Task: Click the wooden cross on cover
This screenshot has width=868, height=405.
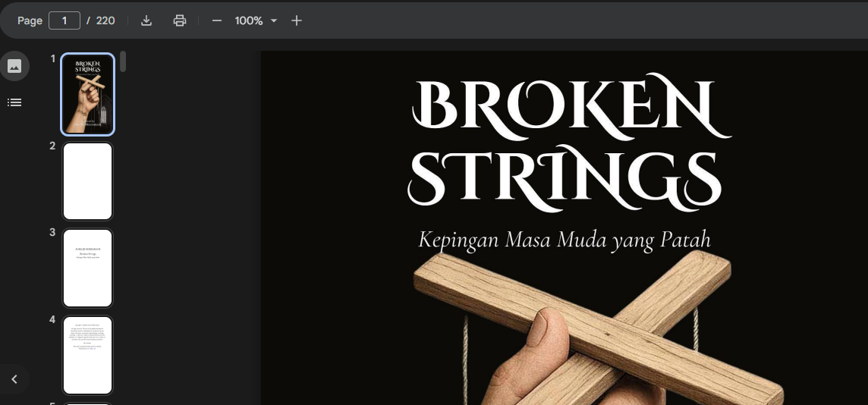Action: click(598, 326)
